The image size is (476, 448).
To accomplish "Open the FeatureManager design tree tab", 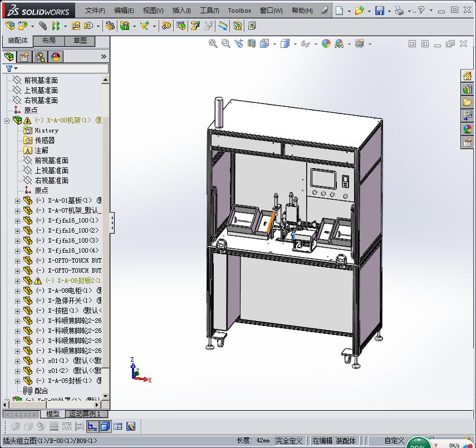I will [x=9, y=56].
